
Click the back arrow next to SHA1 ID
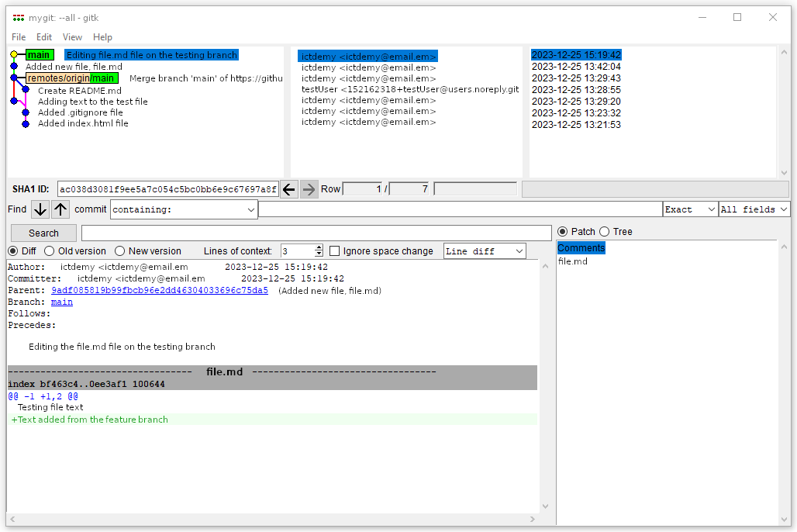(289, 189)
